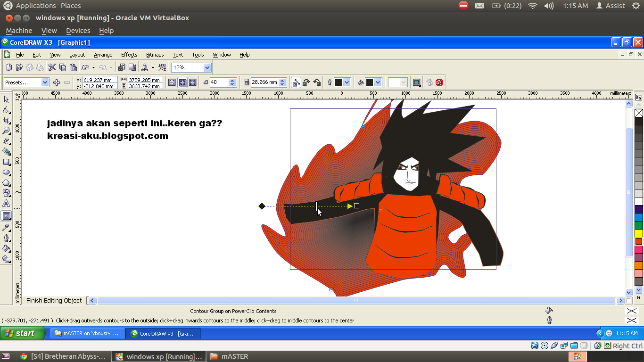Click the Clear Contour icon

[439, 82]
